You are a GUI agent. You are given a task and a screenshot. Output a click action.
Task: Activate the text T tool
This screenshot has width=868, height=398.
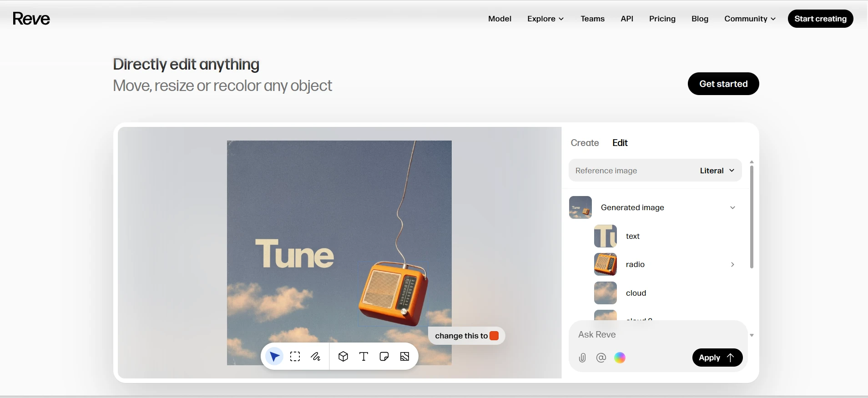coord(363,357)
